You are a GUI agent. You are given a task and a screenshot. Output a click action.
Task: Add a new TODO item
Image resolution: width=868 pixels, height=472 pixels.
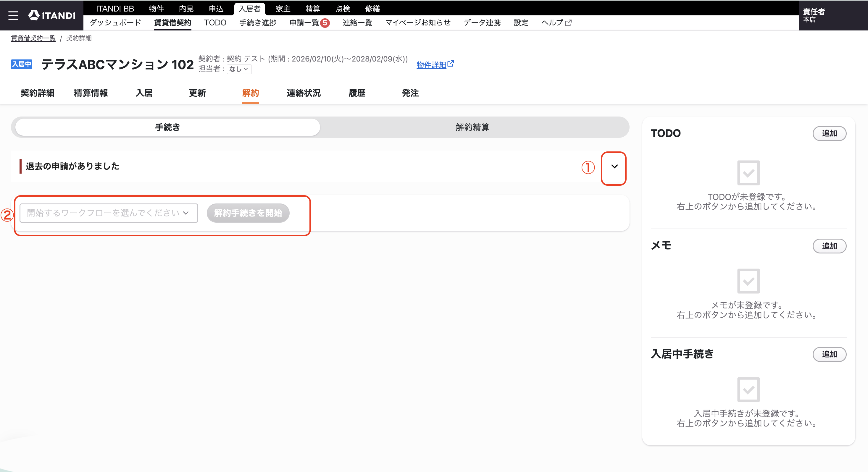coord(829,133)
